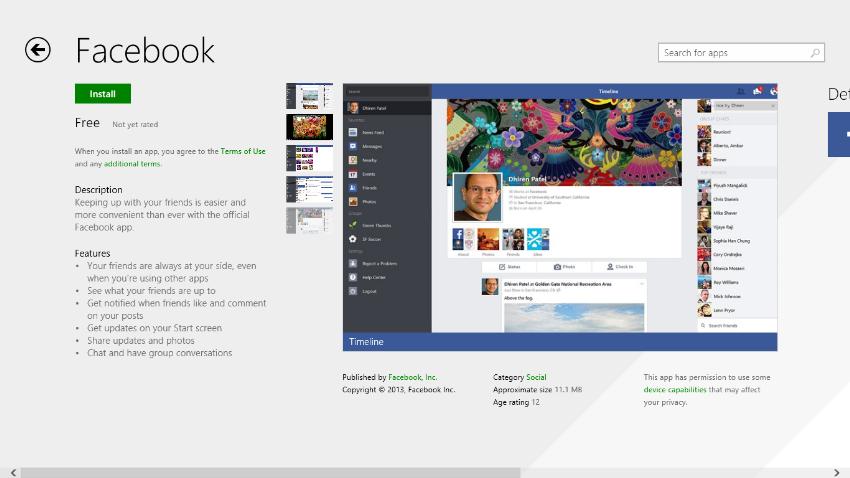
Task: Click the 'Free' price label
Action: point(87,123)
